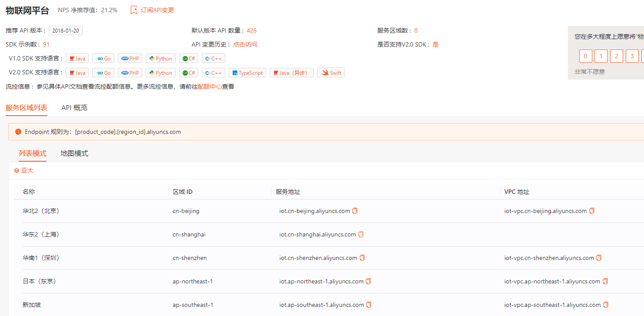Switch to the API 概览 tab

(74, 108)
